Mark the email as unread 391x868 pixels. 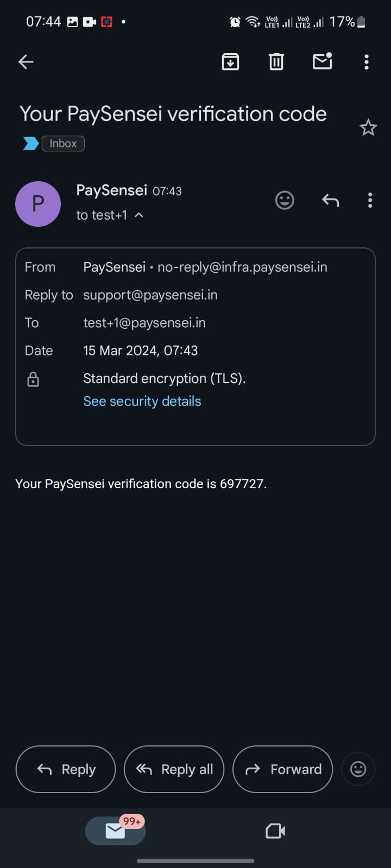323,61
